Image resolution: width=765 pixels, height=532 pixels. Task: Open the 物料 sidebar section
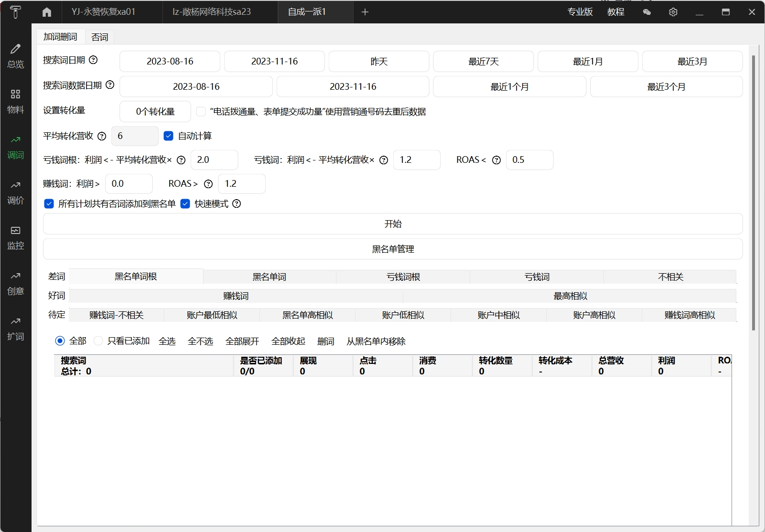[x=15, y=102]
